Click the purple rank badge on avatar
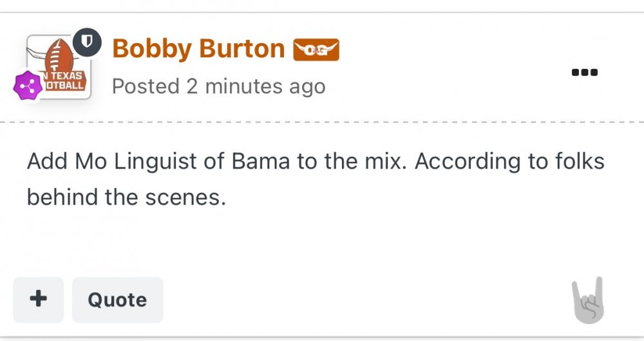This screenshot has height=341, width=644. coord(28,86)
